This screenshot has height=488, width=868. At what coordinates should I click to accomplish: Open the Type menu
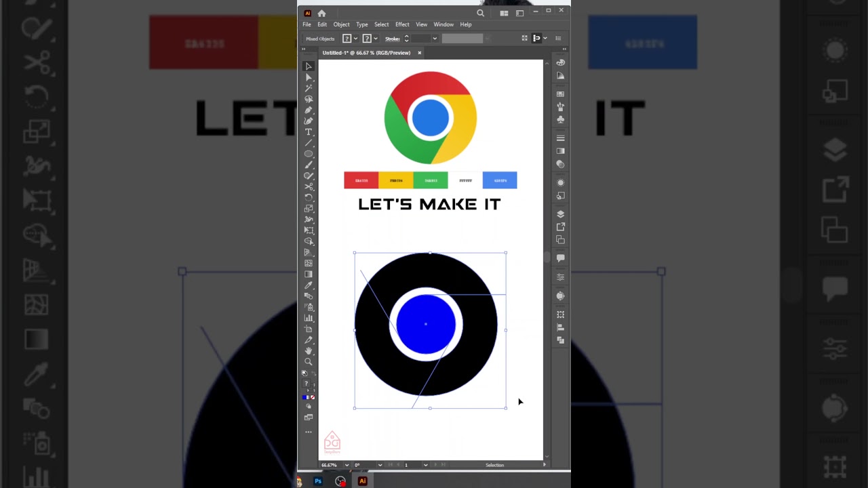point(362,24)
